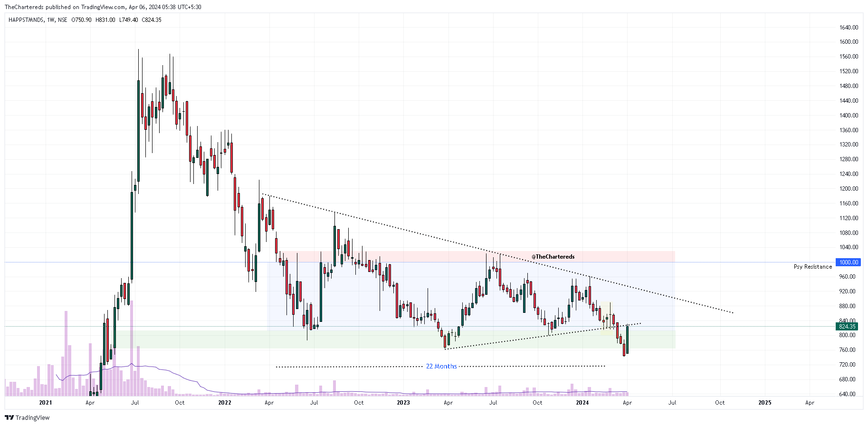Click the 1520.00 price axis label
Viewport: 868px width, 426px height.
(x=849, y=71)
